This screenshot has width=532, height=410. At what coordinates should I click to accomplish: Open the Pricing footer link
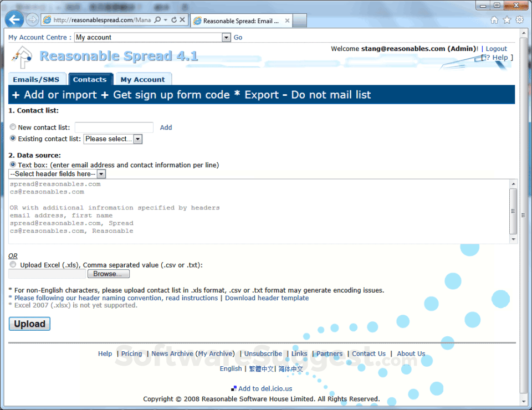(x=132, y=353)
